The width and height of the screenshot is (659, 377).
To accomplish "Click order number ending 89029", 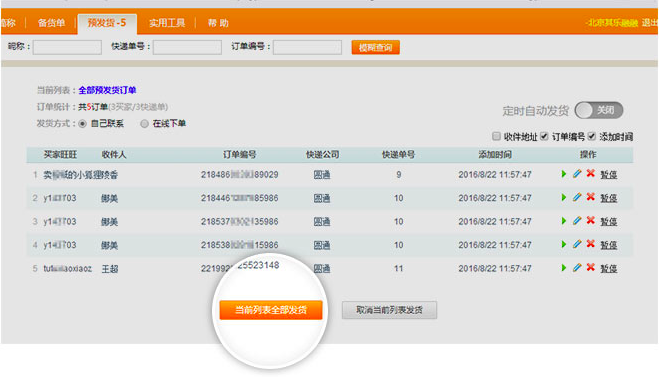I will tap(240, 175).
